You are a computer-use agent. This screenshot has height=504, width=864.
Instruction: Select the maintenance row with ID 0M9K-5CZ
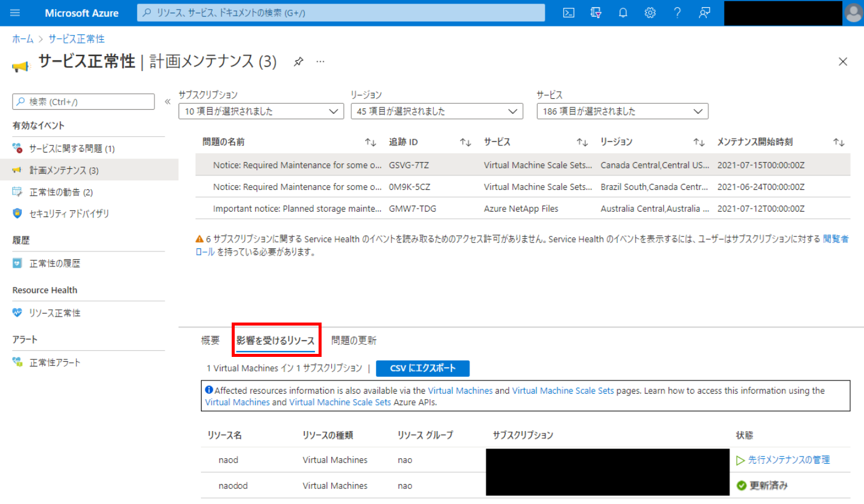(523, 187)
